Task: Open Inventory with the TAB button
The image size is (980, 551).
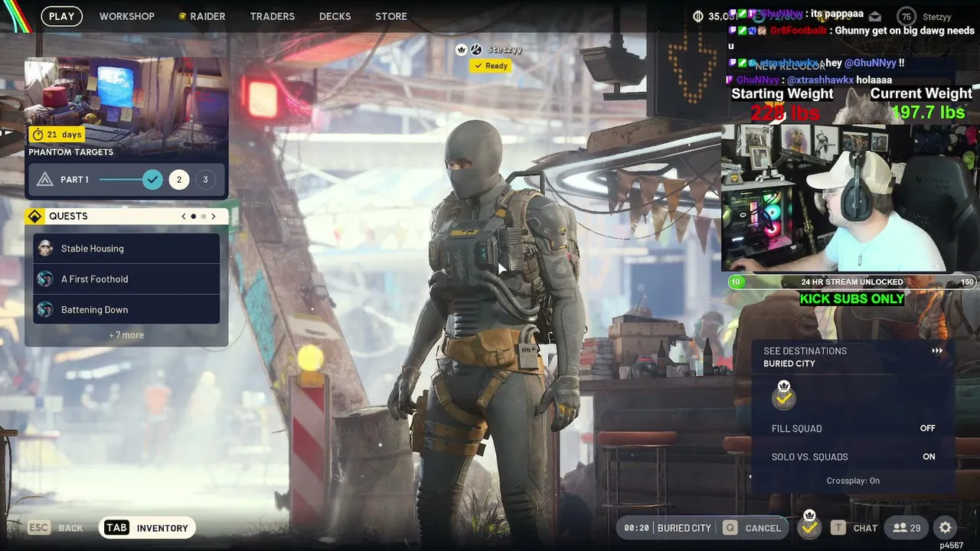Action: 147,528
